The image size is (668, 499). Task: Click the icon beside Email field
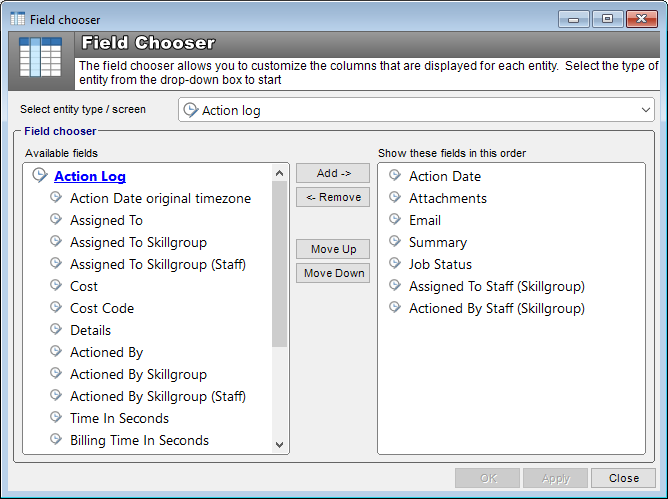tap(395, 219)
